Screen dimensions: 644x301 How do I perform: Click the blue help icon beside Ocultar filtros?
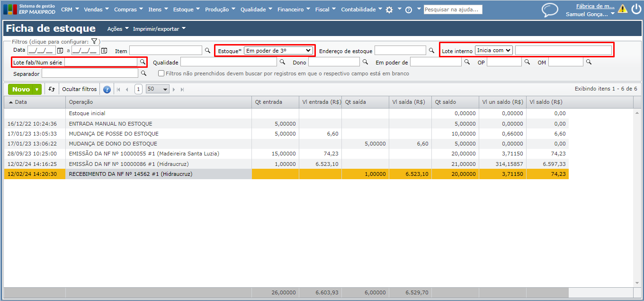pos(107,89)
